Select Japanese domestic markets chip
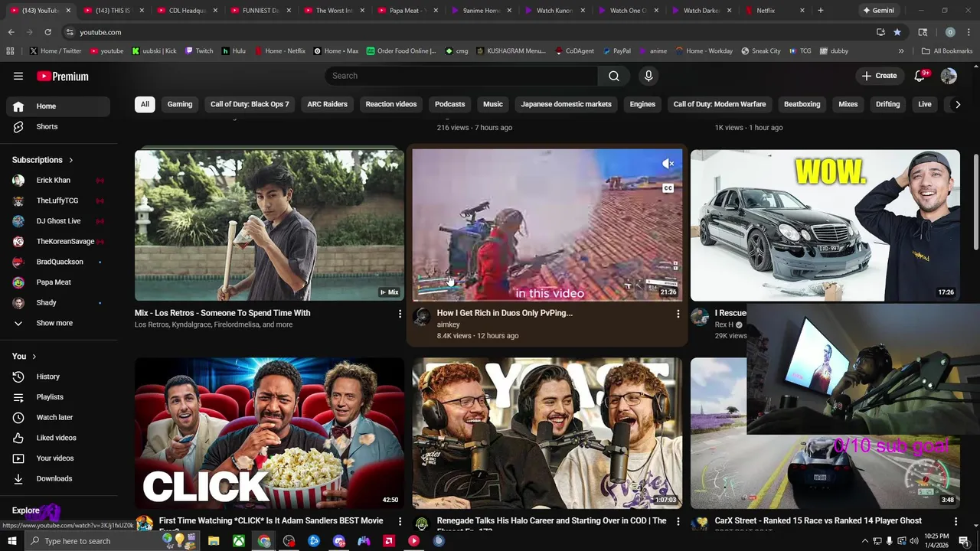This screenshot has height=551, width=980. click(567, 104)
